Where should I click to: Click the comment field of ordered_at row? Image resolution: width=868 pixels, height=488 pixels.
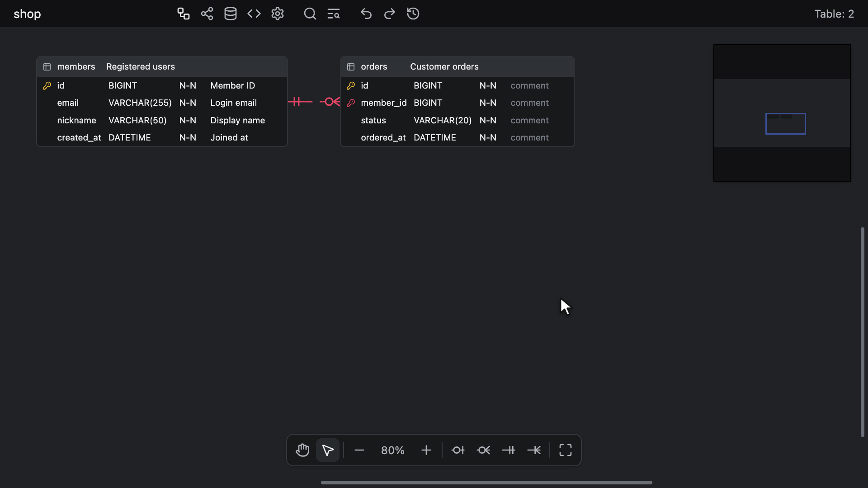point(530,137)
